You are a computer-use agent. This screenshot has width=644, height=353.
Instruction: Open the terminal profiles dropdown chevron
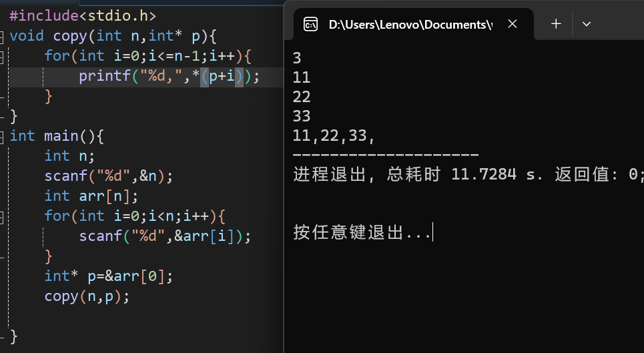point(587,24)
